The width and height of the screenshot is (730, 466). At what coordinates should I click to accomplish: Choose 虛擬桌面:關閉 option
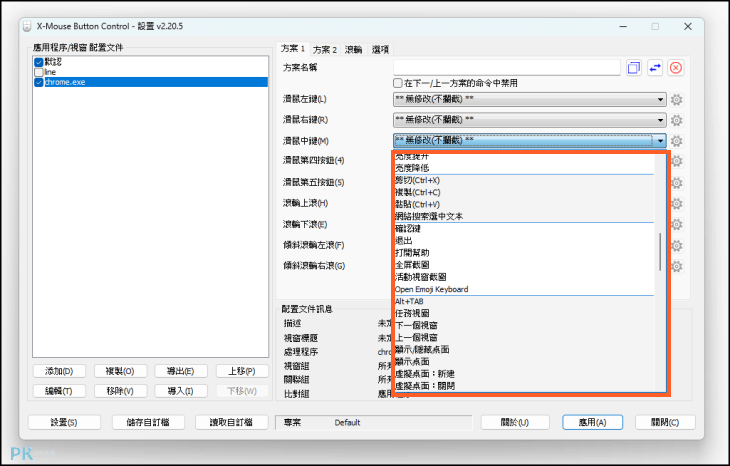click(x=524, y=386)
